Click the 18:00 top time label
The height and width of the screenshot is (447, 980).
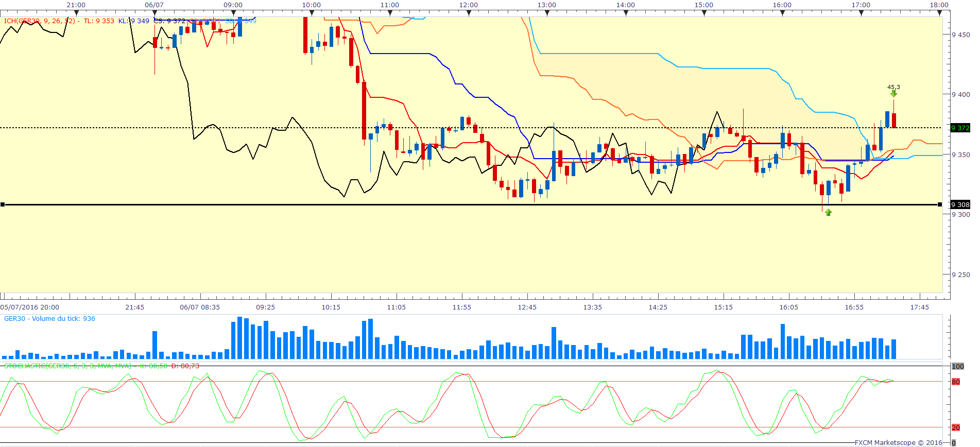pos(939,5)
